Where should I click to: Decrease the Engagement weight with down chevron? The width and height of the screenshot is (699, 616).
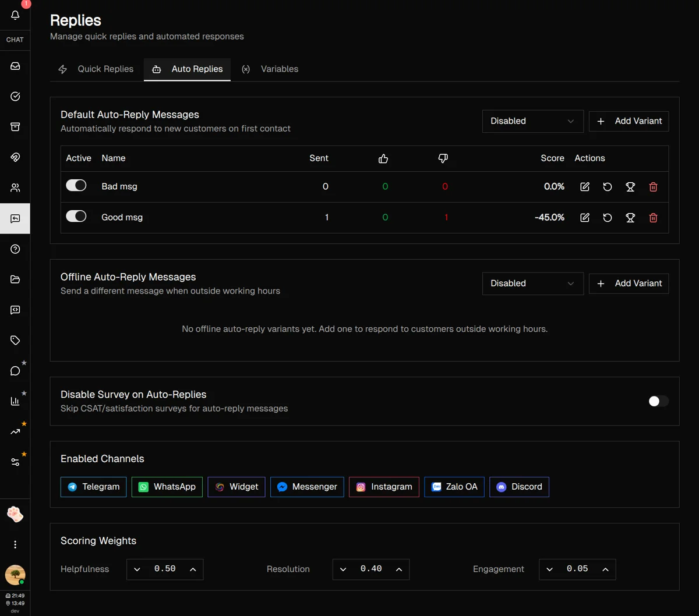[548, 569]
